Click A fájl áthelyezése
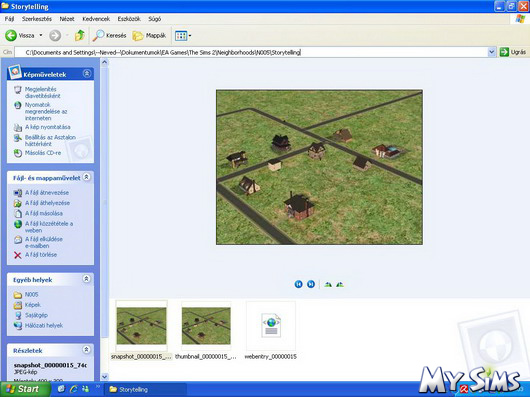Image resolution: width=530 pixels, height=397 pixels. tap(47, 203)
